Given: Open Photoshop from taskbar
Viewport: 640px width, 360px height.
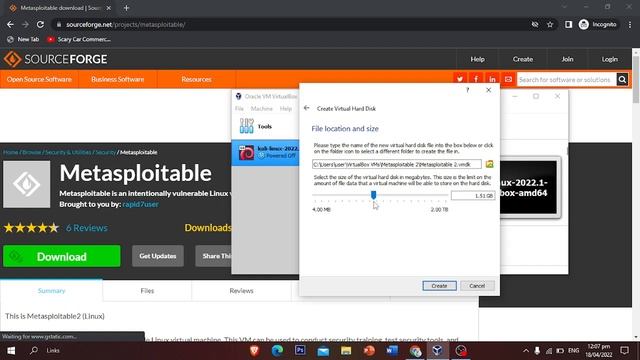Looking at the screenshot, I should click(x=300, y=351).
